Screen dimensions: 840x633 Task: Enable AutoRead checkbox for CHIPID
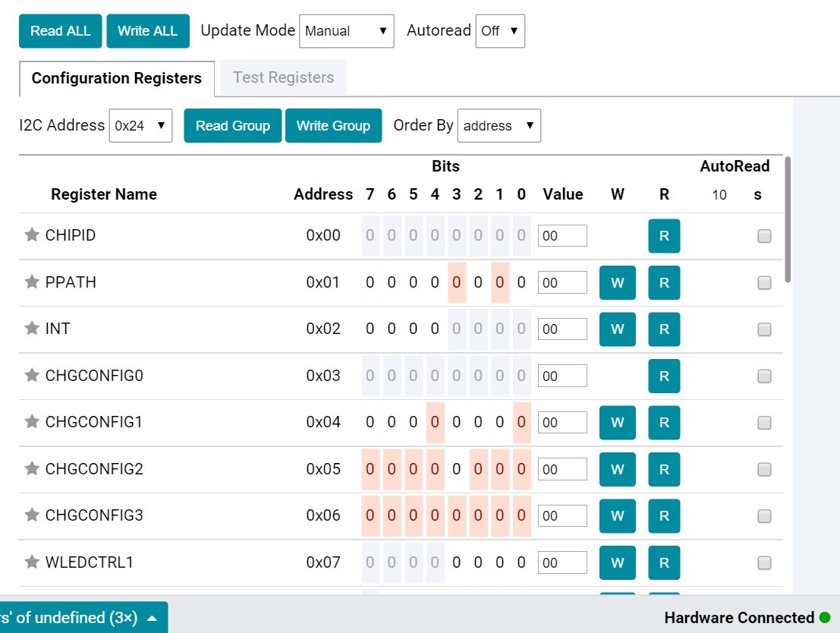pos(764,236)
